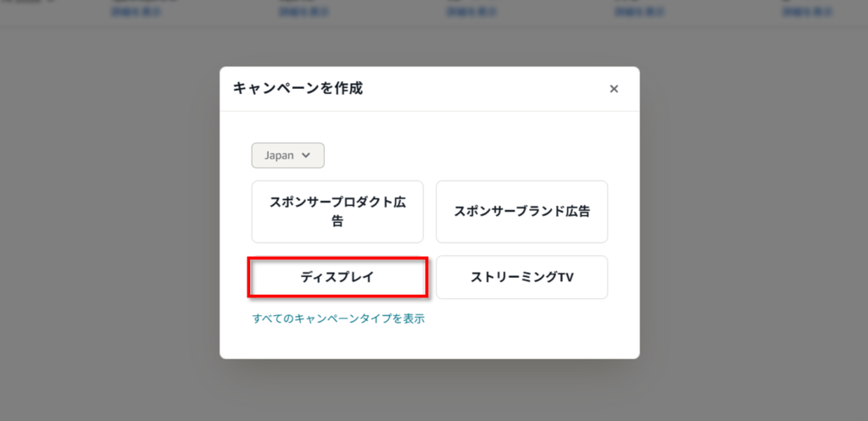The height and width of the screenshot is (421, 868).
Task: Click the fourth blurred background link
Action: 640,12
